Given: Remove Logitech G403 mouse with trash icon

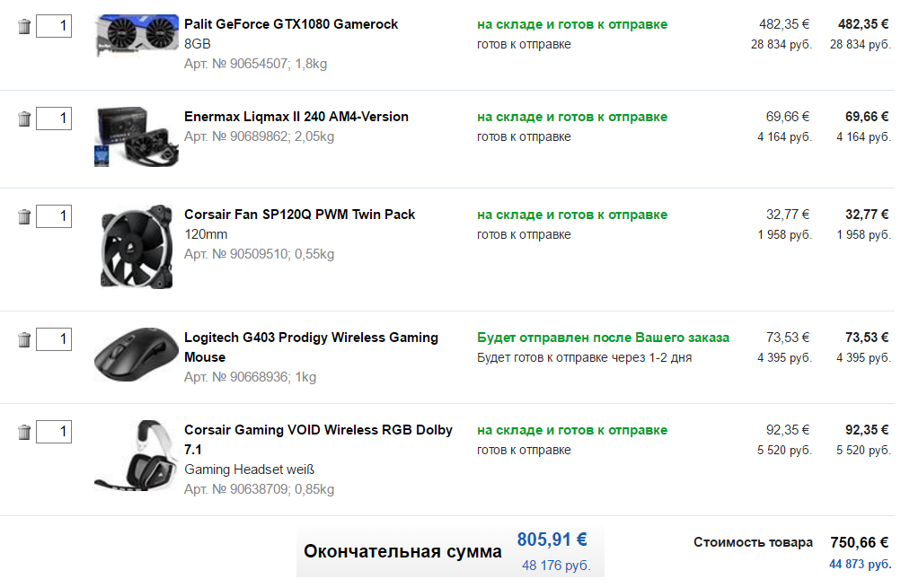Looking at the screenshot, I should [x=24, y=339].
